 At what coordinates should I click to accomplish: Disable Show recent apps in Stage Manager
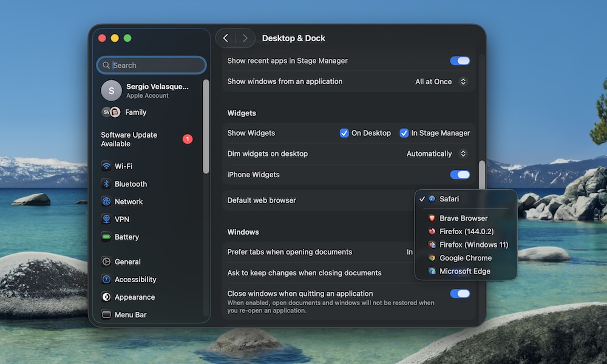[459, 61]
